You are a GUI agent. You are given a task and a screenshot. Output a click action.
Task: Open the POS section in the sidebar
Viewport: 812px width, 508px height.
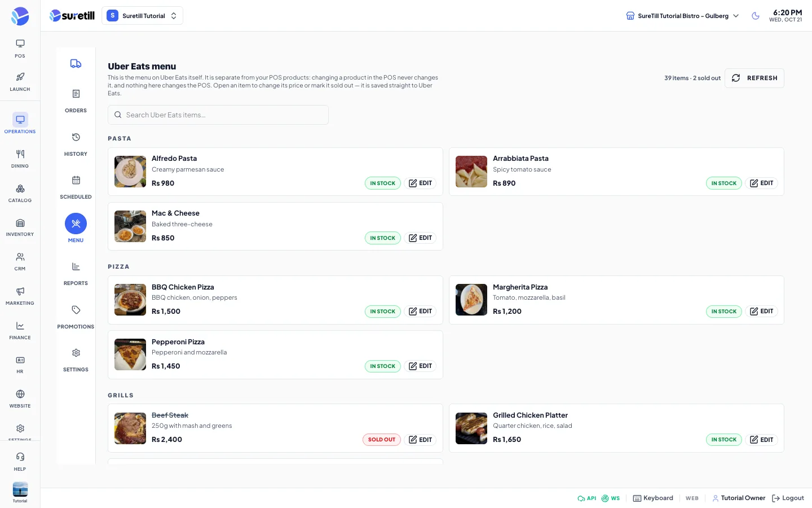click(x=20, y=48)
